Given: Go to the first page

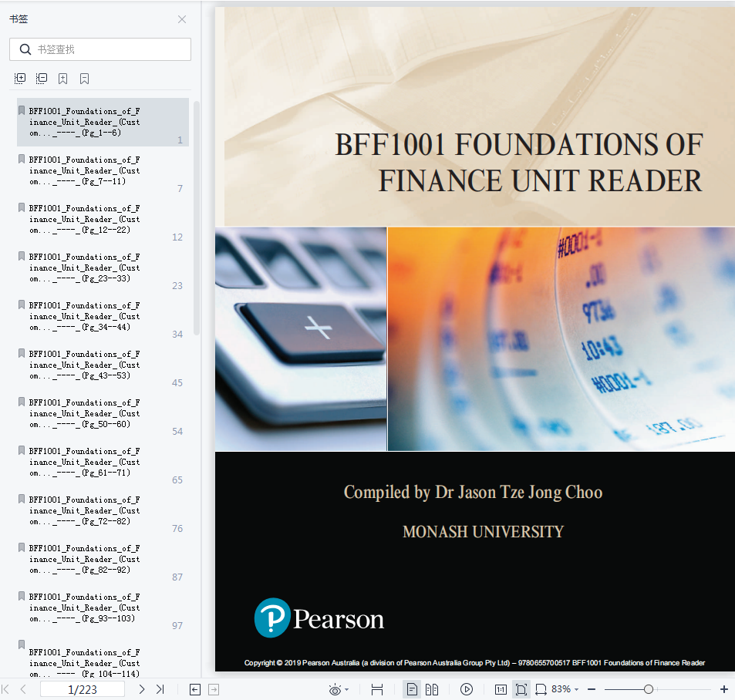Looking at the screenshot, I should point(5,689).
